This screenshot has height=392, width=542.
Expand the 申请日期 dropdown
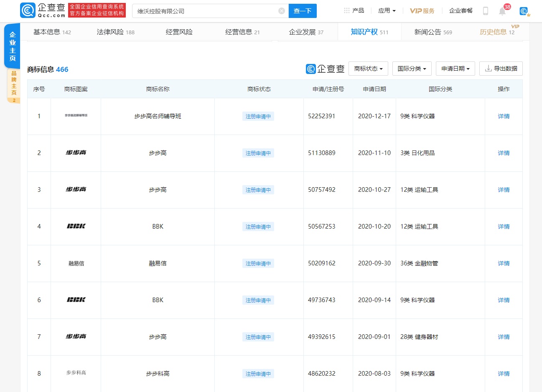pyautogui.click(x=455, y=68)
